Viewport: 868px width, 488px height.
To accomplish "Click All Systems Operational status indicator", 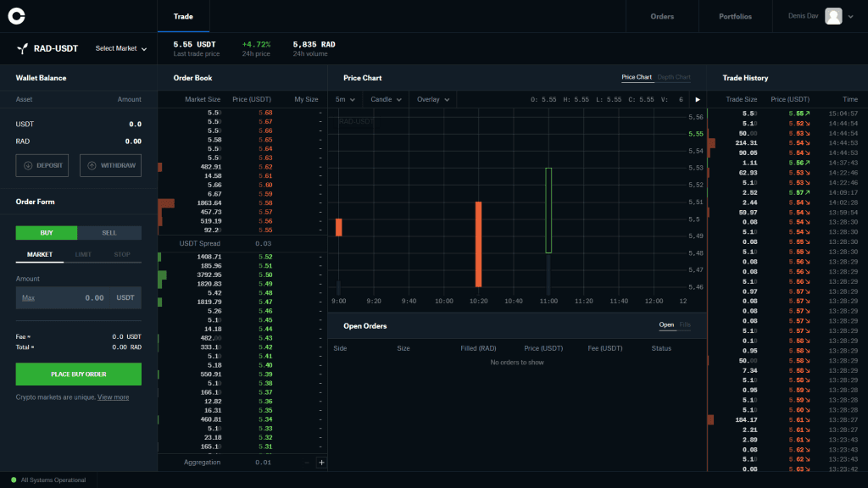I will tap(48, 480).
